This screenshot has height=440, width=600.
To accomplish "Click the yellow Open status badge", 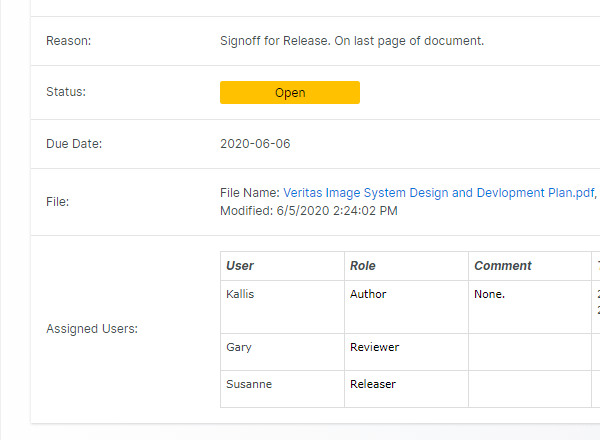I will (x=289, y=93).
